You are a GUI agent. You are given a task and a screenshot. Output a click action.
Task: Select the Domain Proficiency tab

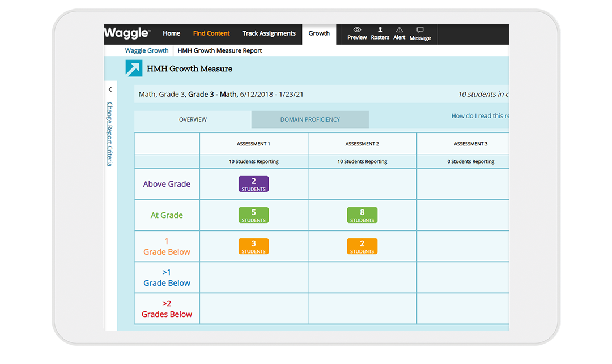(x=310, y=119)
